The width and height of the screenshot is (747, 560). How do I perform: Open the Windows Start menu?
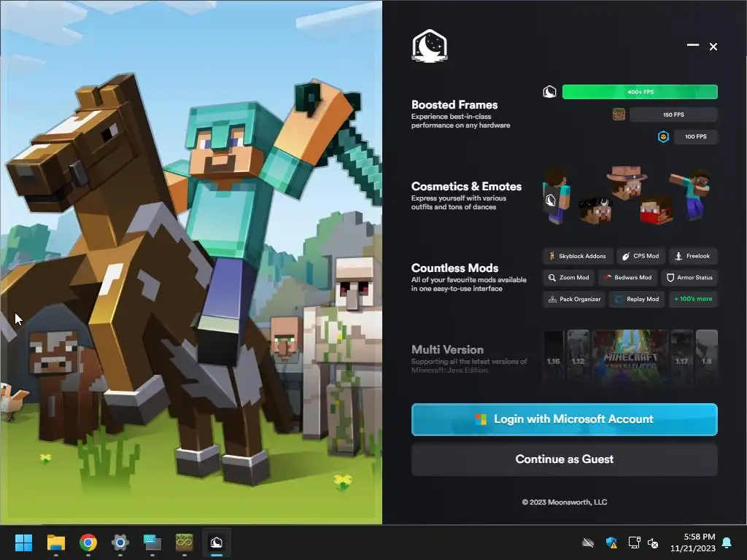[x=23, y=542]
